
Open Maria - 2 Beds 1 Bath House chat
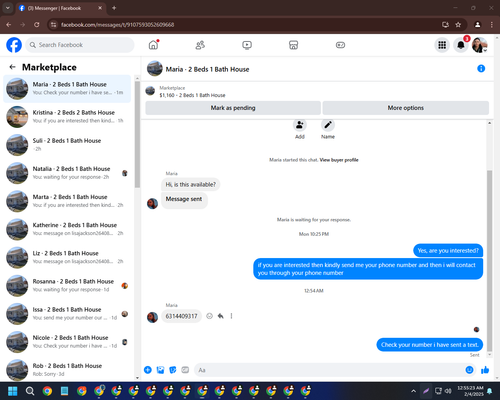click(x=67, y=89)
